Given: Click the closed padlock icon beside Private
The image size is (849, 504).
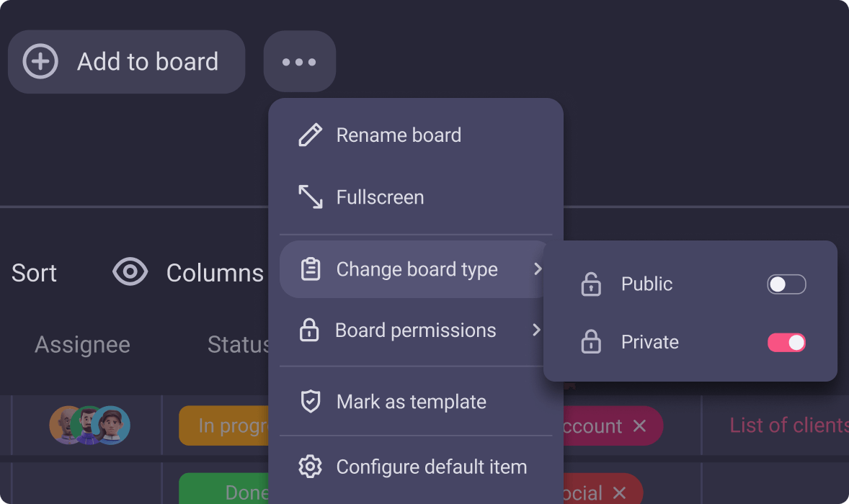Looking at the screenshot, I should (591, 342).
